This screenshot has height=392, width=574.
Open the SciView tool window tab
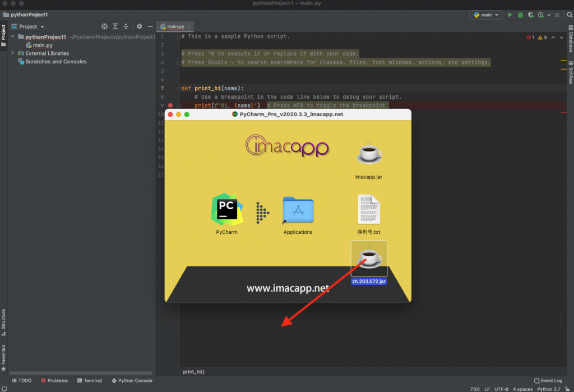click(x=571, y=72)
